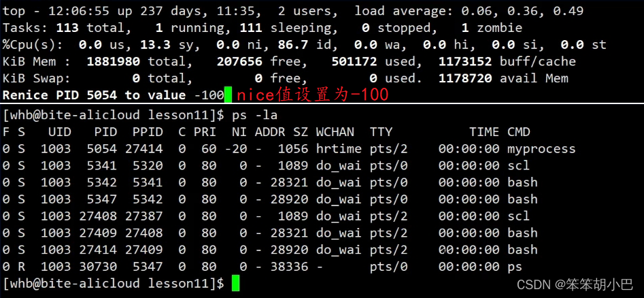This screenshot has height=298, width=644.
Task: Click the '1 running' tasks entry
Action: (190, 28)
